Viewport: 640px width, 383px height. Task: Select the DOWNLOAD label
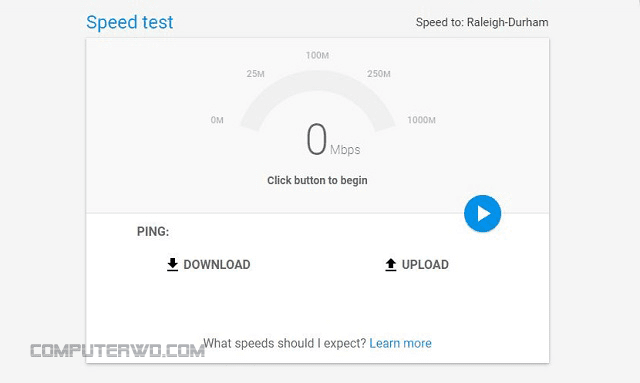[217, 265]
